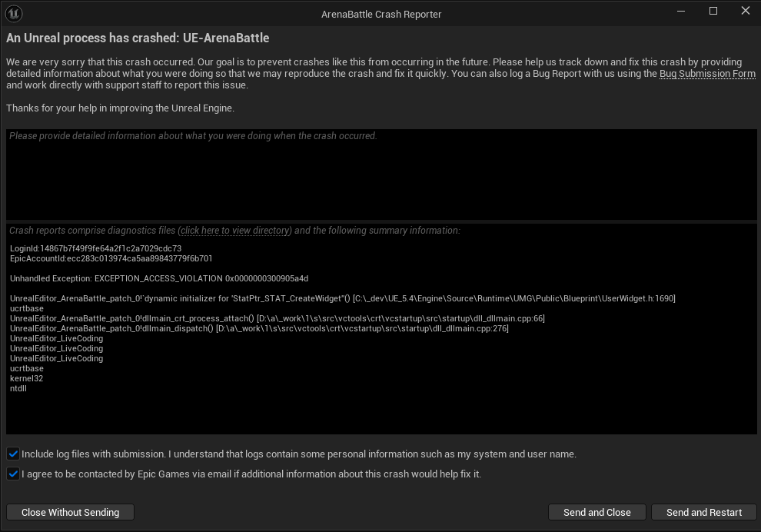The height and width of the screenshot is (532, 761).
Task: Focus the crash description input field
Action: (381, 175)
